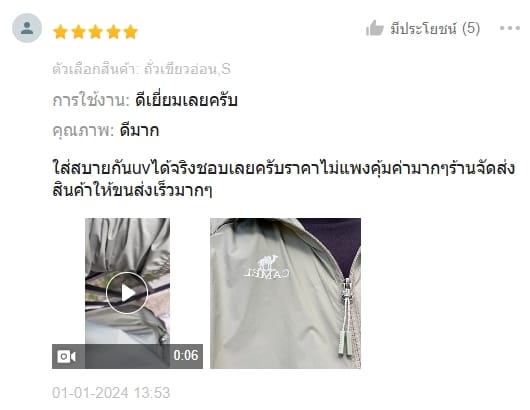Open the three-dots more options menu
Screen dimensions: 530x410
(x=510, y=28)
